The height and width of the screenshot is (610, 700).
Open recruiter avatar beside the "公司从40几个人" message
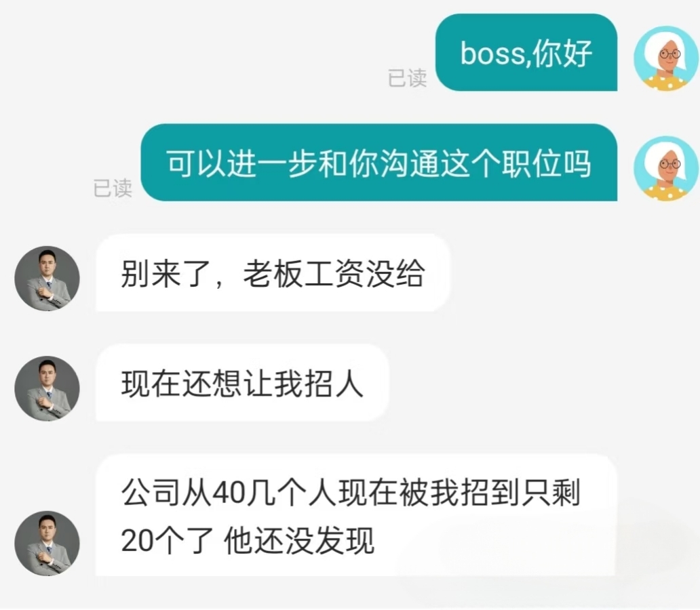click(x=47, y=543)
